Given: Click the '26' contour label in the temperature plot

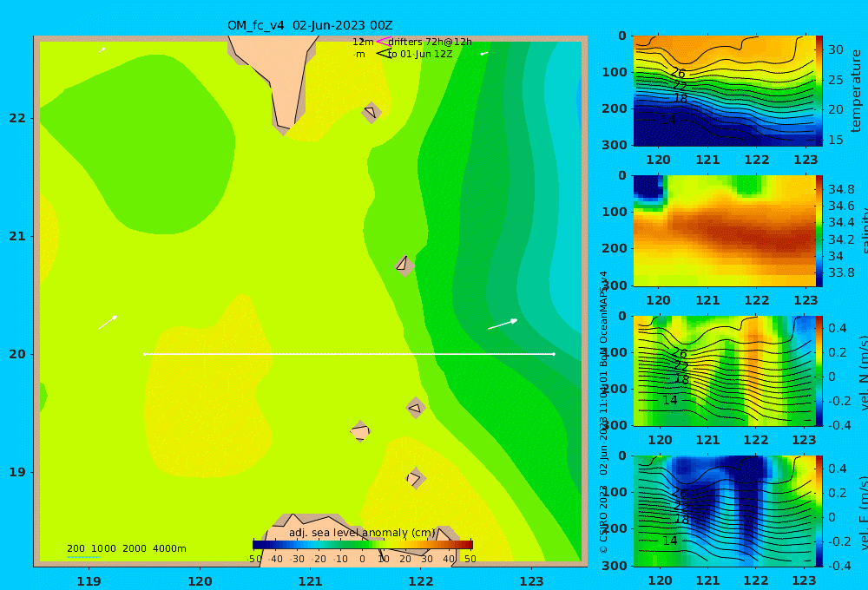Looking at the screenshot, I should [x=678, y=73].
